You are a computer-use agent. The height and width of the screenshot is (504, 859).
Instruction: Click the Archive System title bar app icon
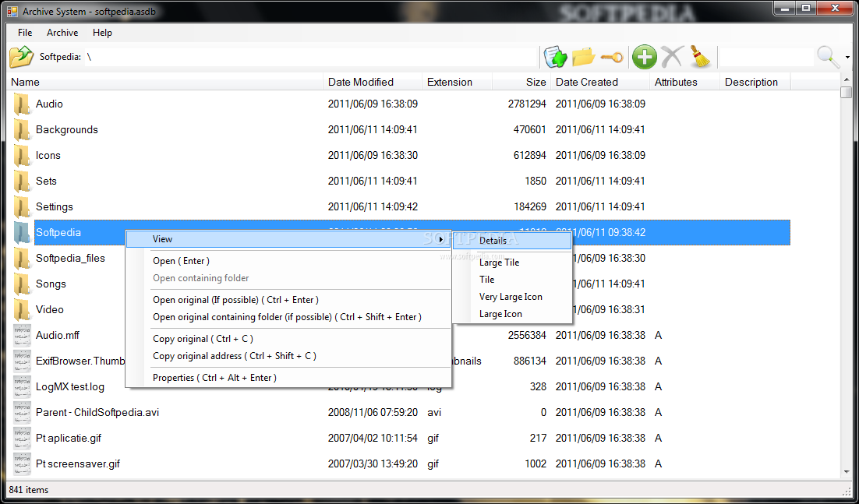[x=12, y=12]
